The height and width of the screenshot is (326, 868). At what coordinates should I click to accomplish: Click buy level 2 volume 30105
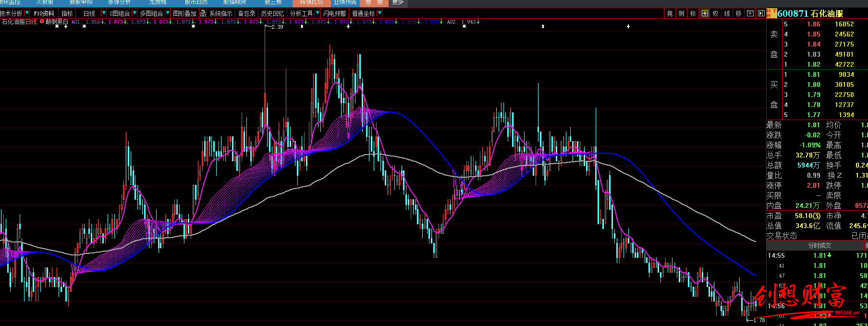coord(844,85)
